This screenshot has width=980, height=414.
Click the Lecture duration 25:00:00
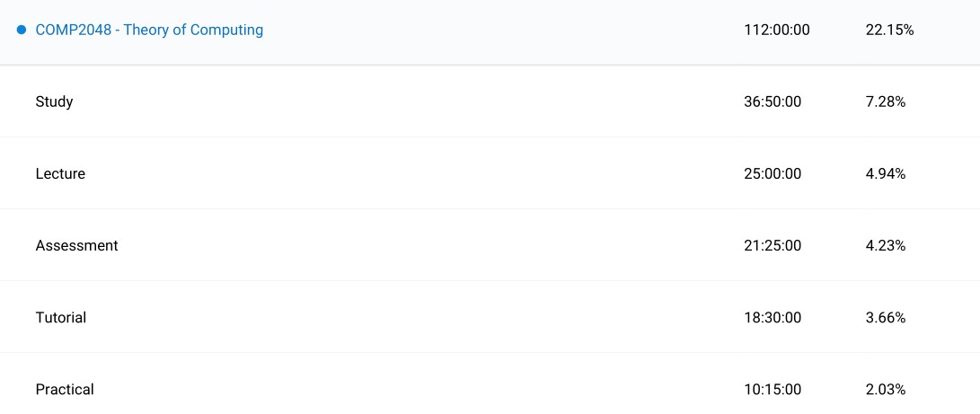point(773,173)
